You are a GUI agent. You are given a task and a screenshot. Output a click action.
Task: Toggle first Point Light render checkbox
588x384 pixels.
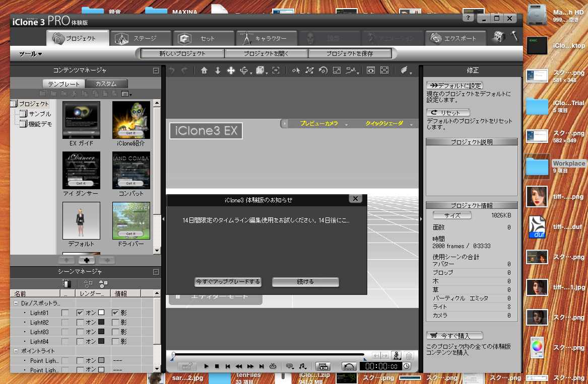80,360
